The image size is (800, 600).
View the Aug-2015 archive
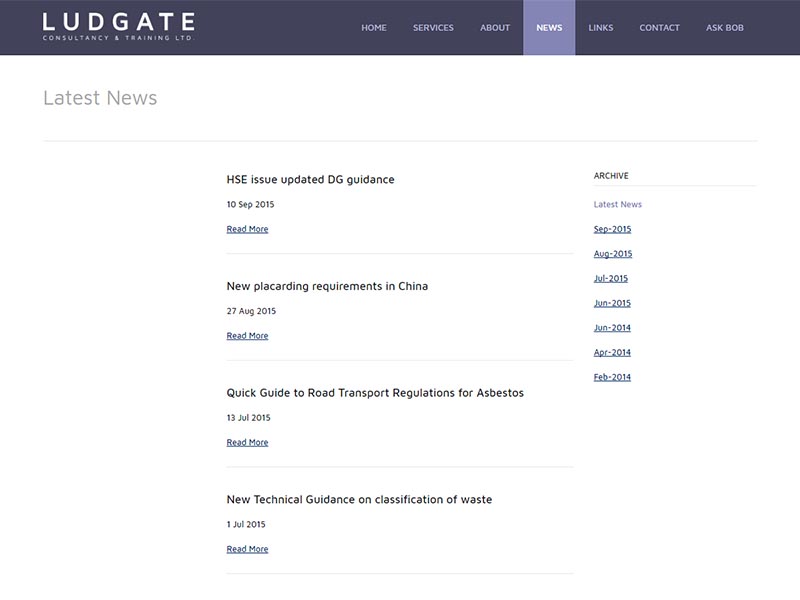[613, 254]
